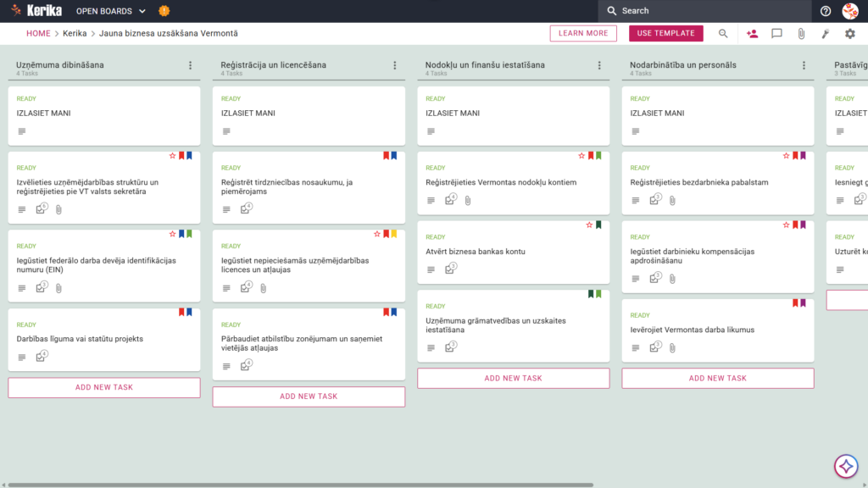The height and width of the screenshot is (488, 868).
Task: Click purple tag on bezdarbnieka pabalstam card
Action: click(x=804, y=156)
